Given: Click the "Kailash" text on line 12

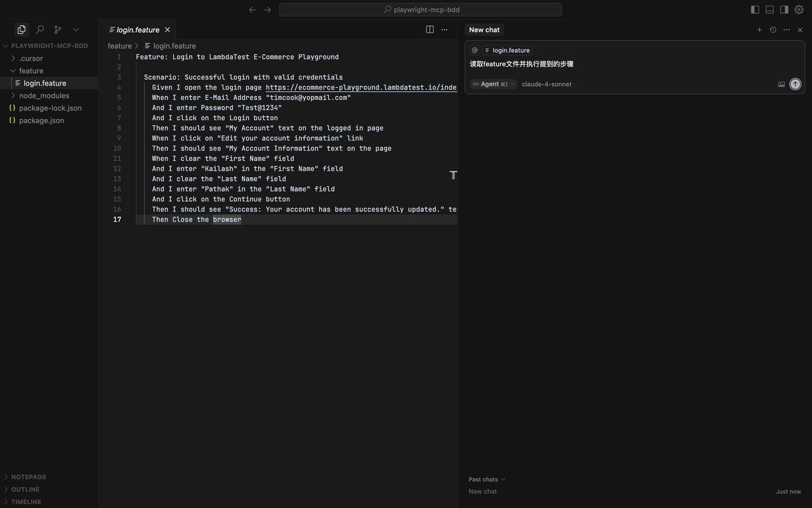Looking at the screenshot, I should coord(219,169).
